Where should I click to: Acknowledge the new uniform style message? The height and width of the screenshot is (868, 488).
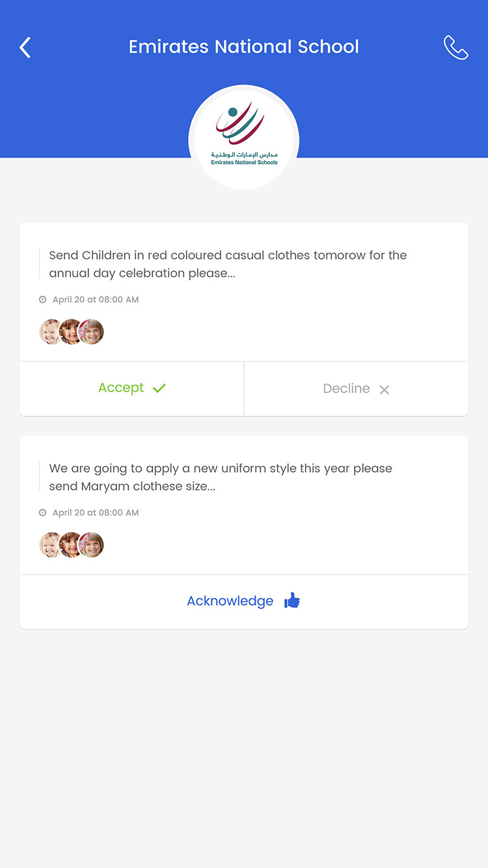tap(244, 601)
